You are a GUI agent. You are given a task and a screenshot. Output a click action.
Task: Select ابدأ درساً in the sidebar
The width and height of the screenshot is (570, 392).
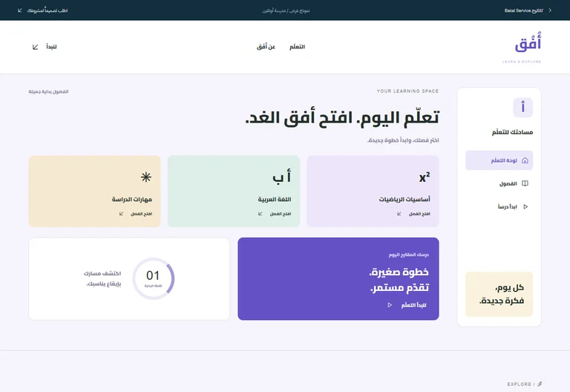tap(499, 206)
